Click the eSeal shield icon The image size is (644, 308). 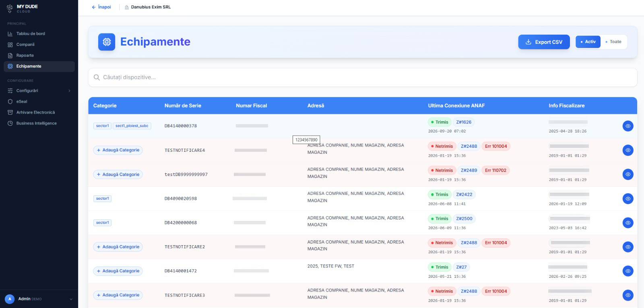(10, 101)
